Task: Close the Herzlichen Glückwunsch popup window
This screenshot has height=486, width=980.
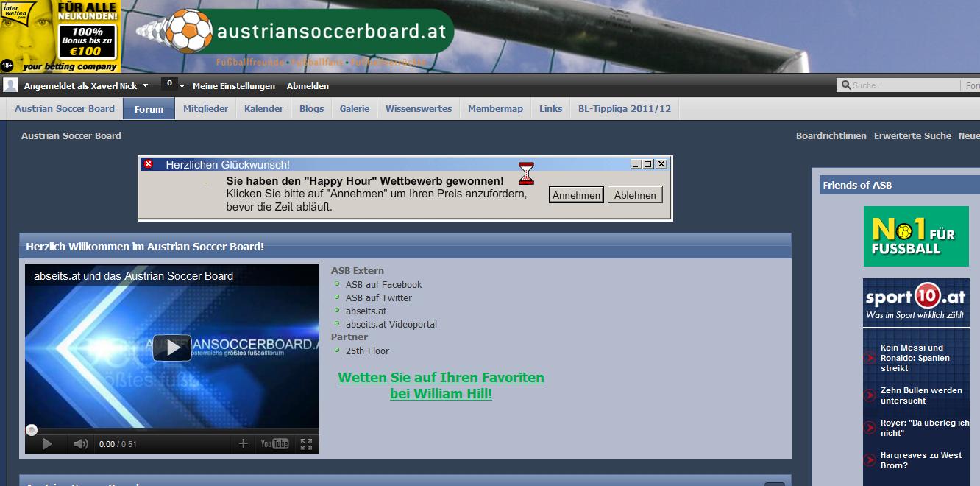Action: coord(661,164)
